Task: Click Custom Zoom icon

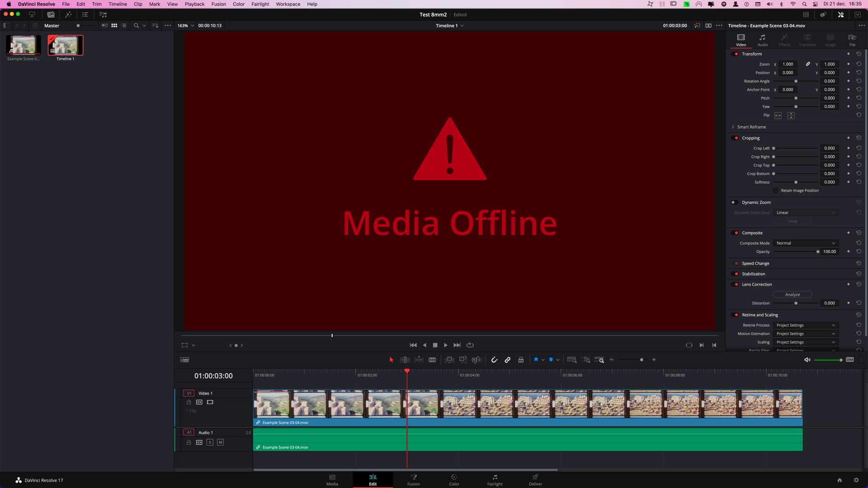Action: (599, 360)
